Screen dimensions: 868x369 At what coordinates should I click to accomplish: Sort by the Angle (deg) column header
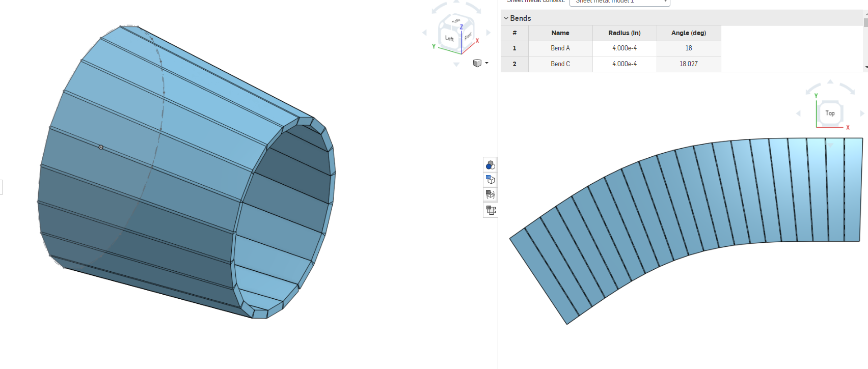point(688,33)
